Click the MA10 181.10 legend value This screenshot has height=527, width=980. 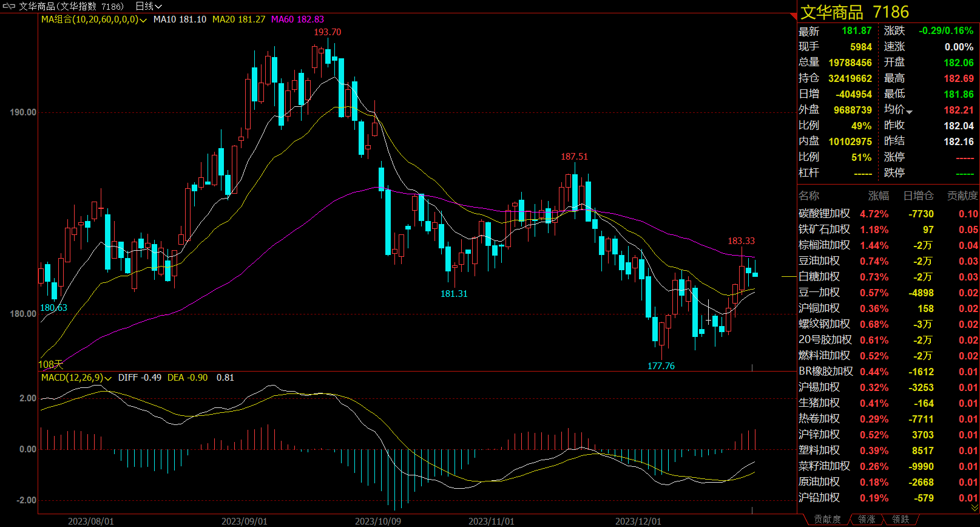pyautogui.click(x=180, y=19)
